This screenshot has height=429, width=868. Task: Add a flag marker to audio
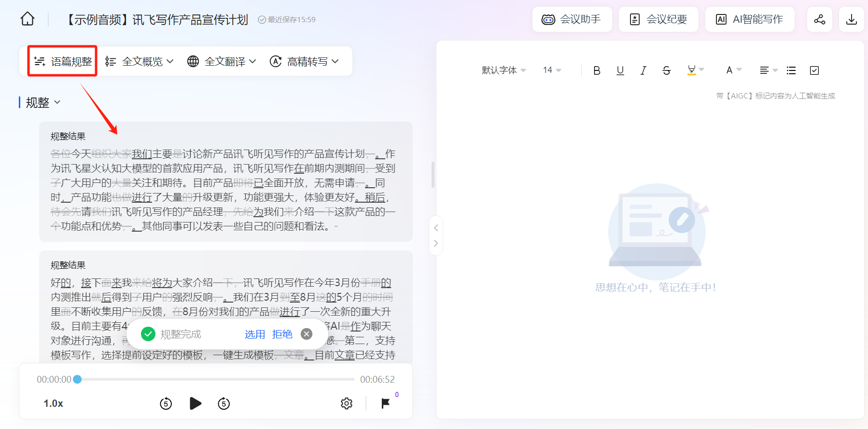coord(385,403)
